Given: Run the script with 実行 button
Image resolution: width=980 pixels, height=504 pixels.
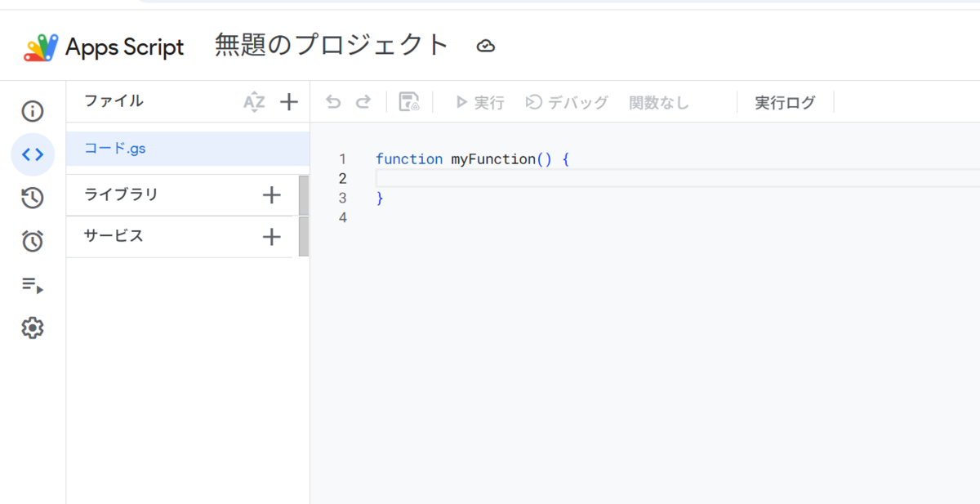Looking at the screenshot, I should point(480,102).
